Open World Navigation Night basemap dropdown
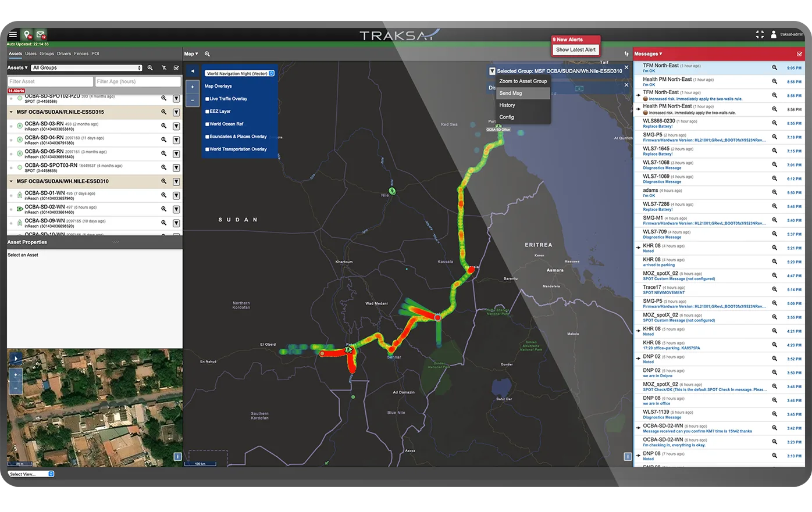Screen dimensions: 812x512 (x=239, y=73)
